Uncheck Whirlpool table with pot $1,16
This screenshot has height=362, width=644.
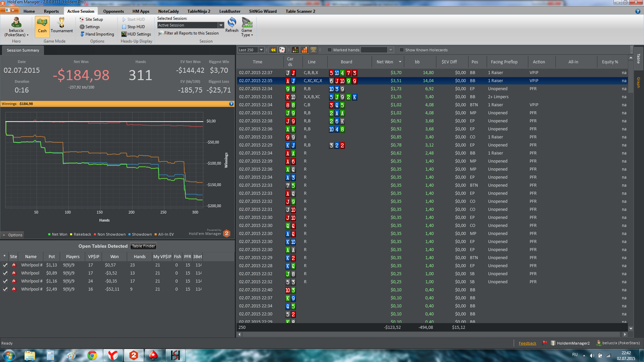coord(5,281)
